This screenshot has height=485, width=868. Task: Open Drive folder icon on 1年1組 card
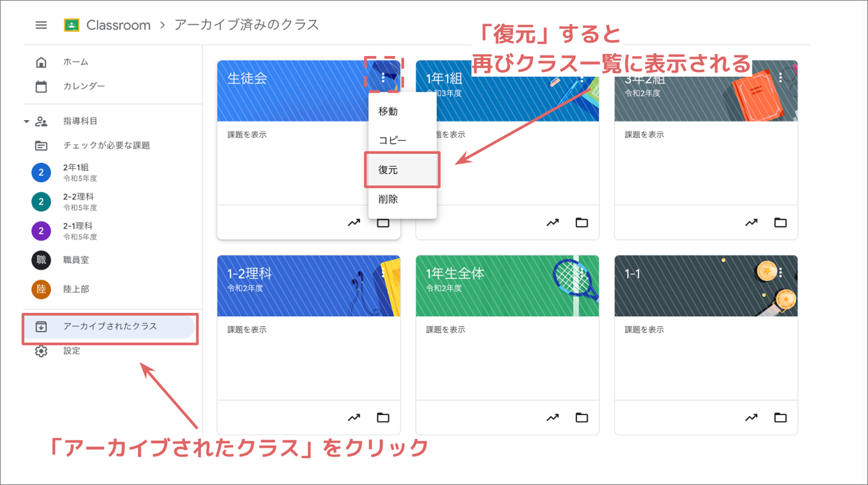pyautogui.click(x=582, y=223)
